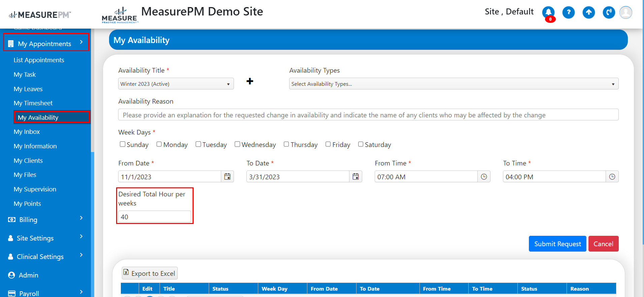Click the Admin user circle icon
Viewport: 644px width, 297px height.
pyautogui.click(x=11, y=275)
